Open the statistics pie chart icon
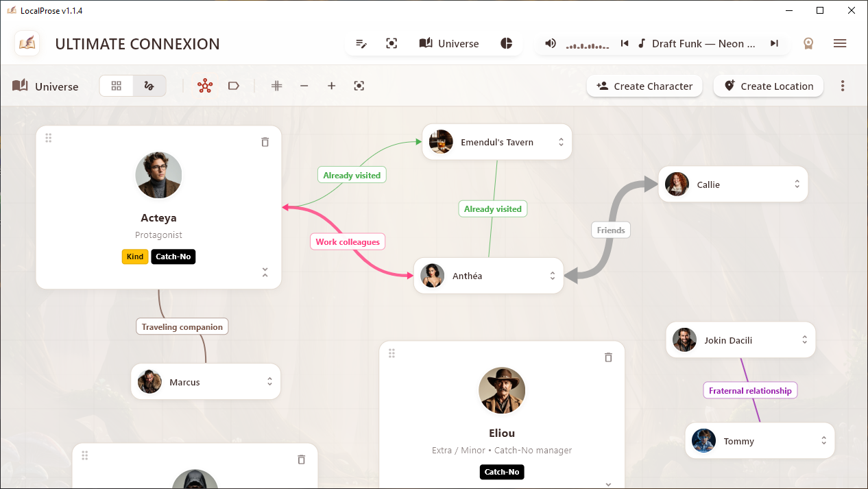The height and width of the screenshot is (489, 868). click(507, 43)
